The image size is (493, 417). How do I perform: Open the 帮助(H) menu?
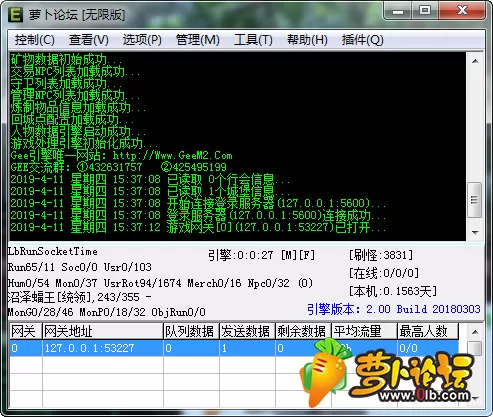(x=307, y=40)
